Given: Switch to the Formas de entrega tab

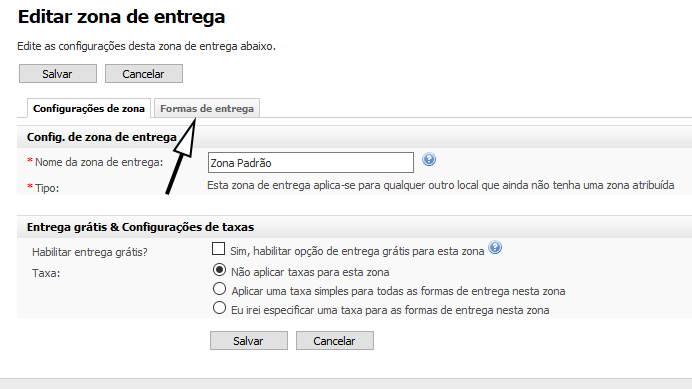Looking at the screenshot, I should point(207,109).
